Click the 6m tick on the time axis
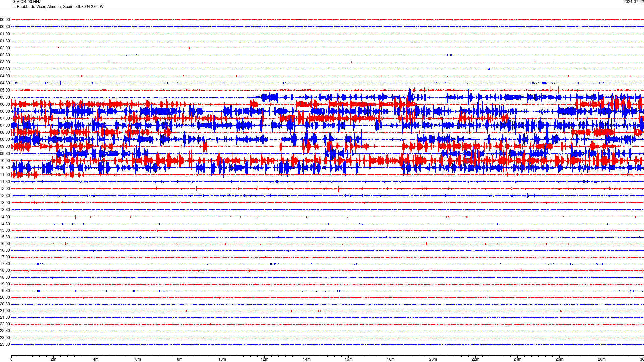 (x=138, y=359)
